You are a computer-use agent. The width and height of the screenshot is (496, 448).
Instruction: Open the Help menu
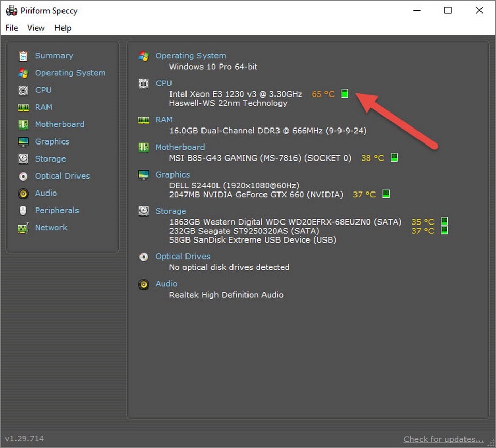63,28
